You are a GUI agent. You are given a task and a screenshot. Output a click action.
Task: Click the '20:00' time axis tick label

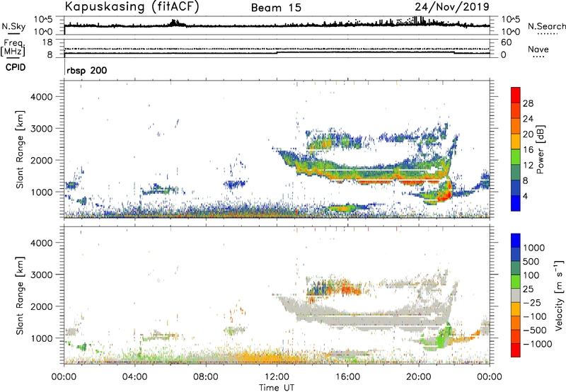(x=418, y=377)
